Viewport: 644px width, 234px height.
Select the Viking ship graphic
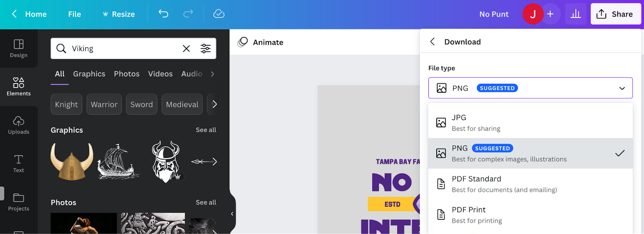[118, 162]
